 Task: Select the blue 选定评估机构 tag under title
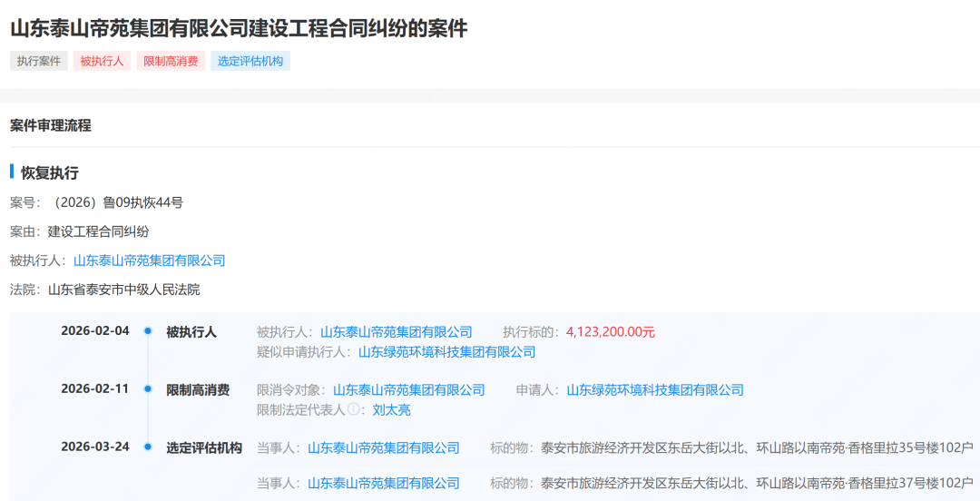pos(250,62)
